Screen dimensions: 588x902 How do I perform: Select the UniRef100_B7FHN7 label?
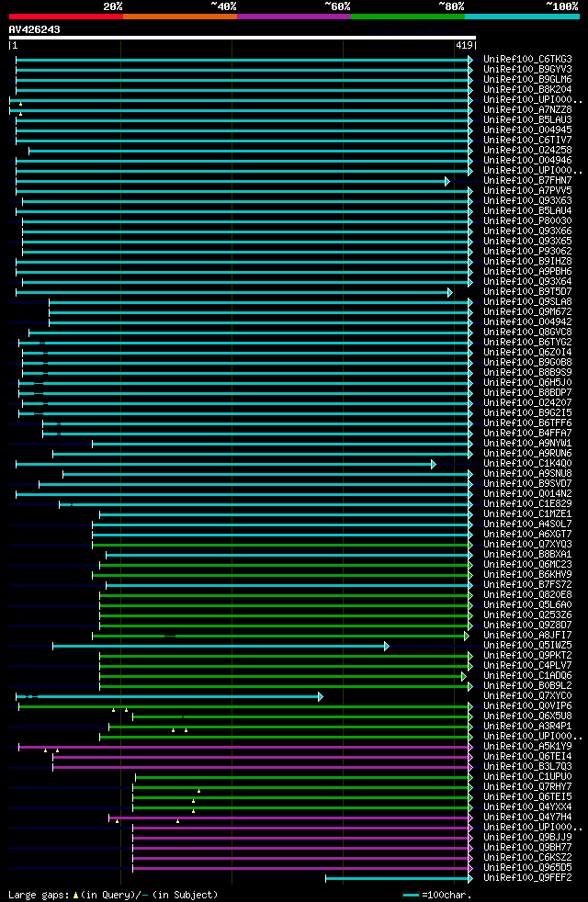527,181
